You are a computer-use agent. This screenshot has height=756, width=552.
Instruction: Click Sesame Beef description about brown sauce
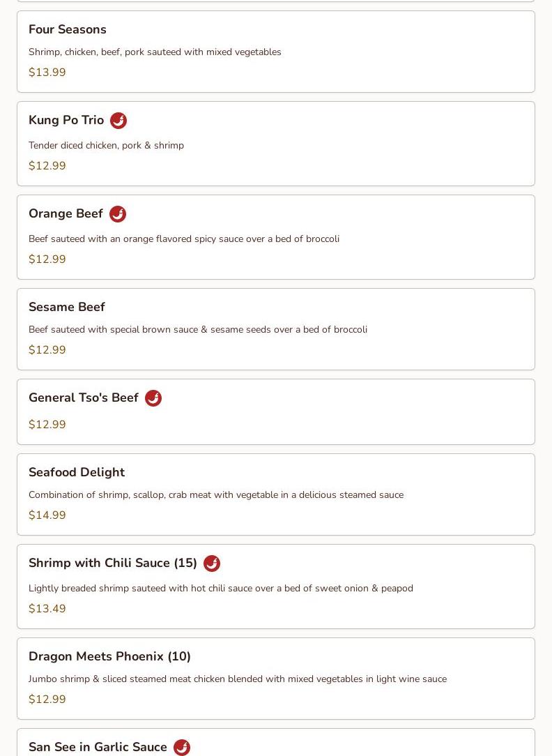(x=198, y=329)
